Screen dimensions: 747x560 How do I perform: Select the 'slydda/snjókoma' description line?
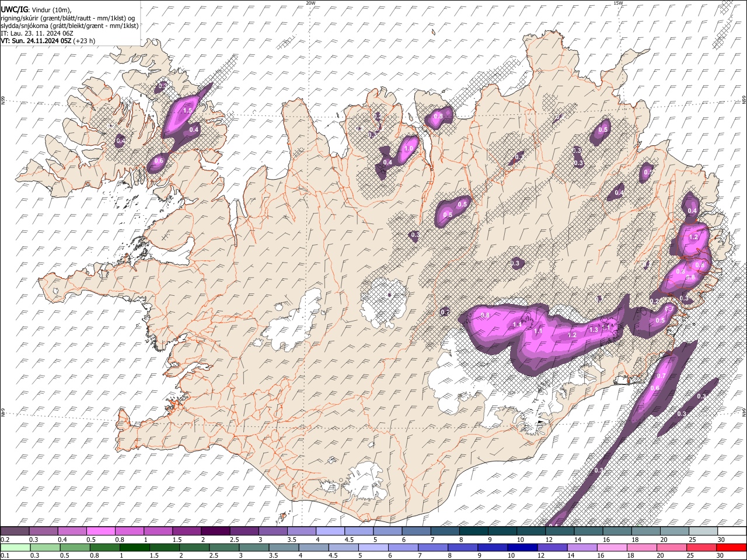click(x=69, y=26)
